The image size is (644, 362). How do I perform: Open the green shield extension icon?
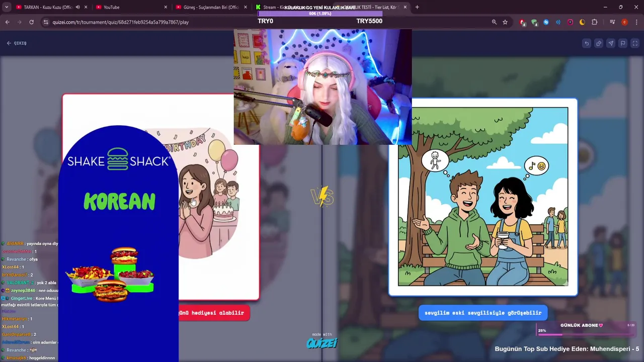click(x=534, y=22)
